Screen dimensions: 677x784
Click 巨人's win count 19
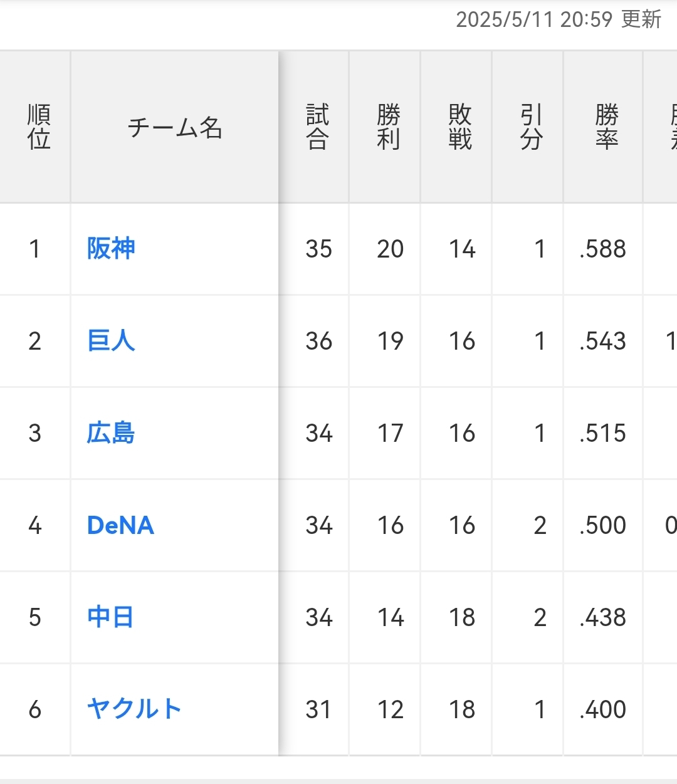[390, 342]
